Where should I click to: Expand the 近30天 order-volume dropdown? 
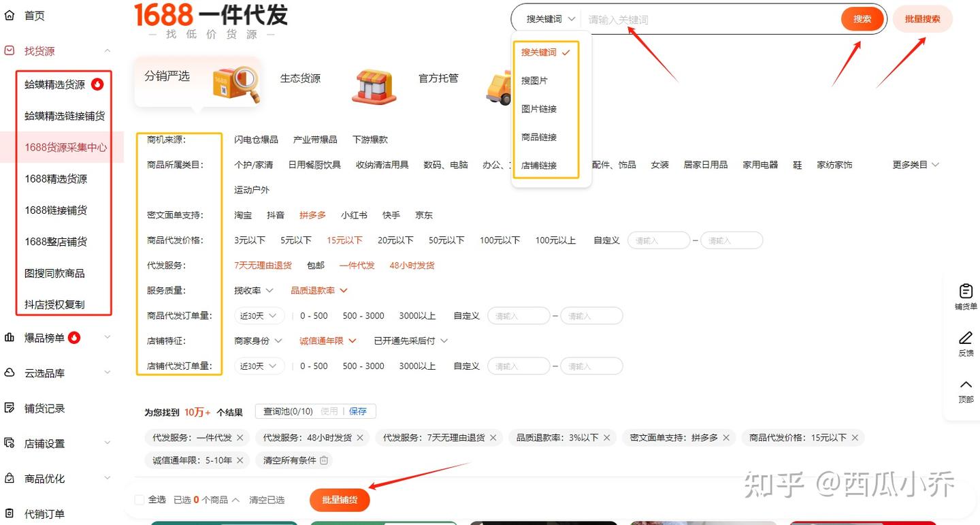[258, 315]
